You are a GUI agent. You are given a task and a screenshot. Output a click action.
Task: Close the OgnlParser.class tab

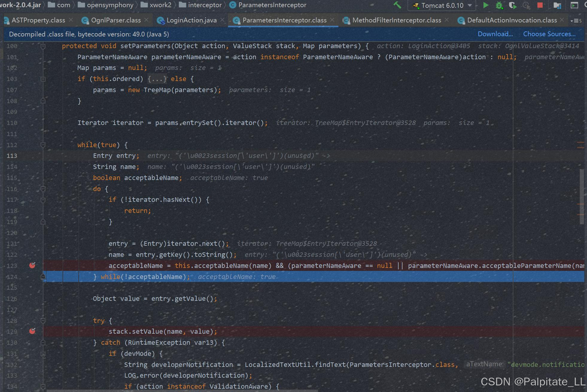[x=146, y=20]
